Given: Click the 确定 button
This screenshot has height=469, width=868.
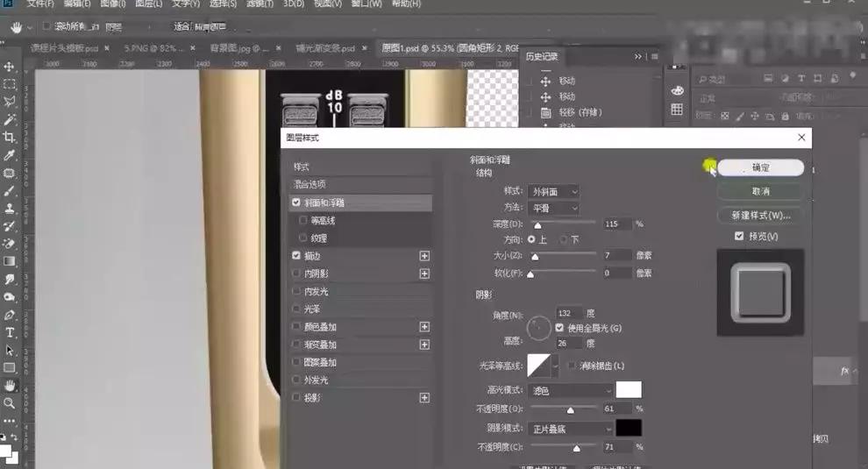Looking at the screenshot, I should point(761,167).
